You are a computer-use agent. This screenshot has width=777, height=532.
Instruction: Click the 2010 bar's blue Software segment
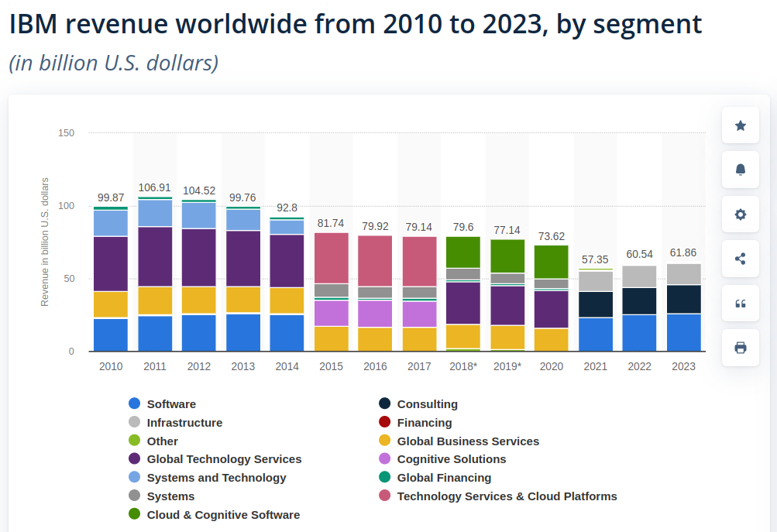pyautogui.click(x=111, y=335)
